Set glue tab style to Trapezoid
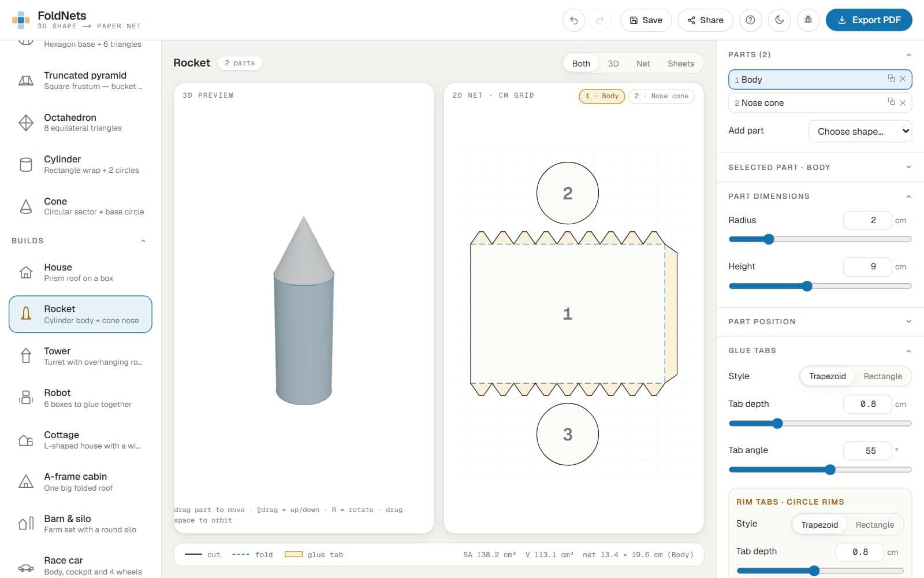 [827, 376]
